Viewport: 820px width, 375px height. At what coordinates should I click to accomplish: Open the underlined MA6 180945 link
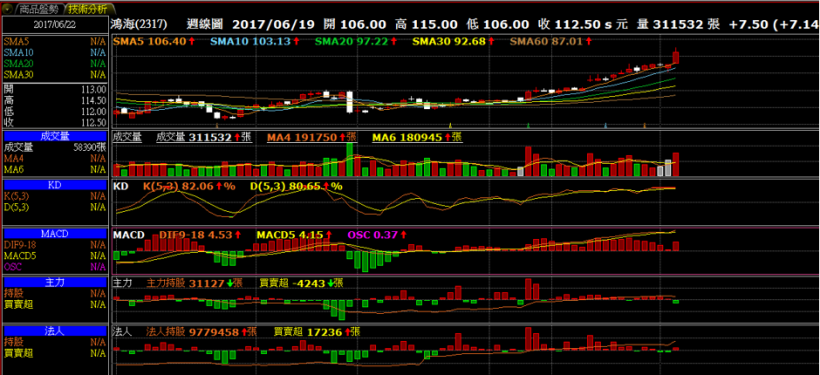tap(417, 137)
